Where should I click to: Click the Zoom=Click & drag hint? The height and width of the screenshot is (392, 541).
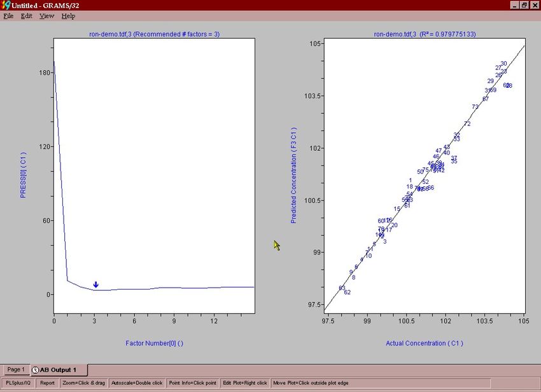(x=84, y=383)
